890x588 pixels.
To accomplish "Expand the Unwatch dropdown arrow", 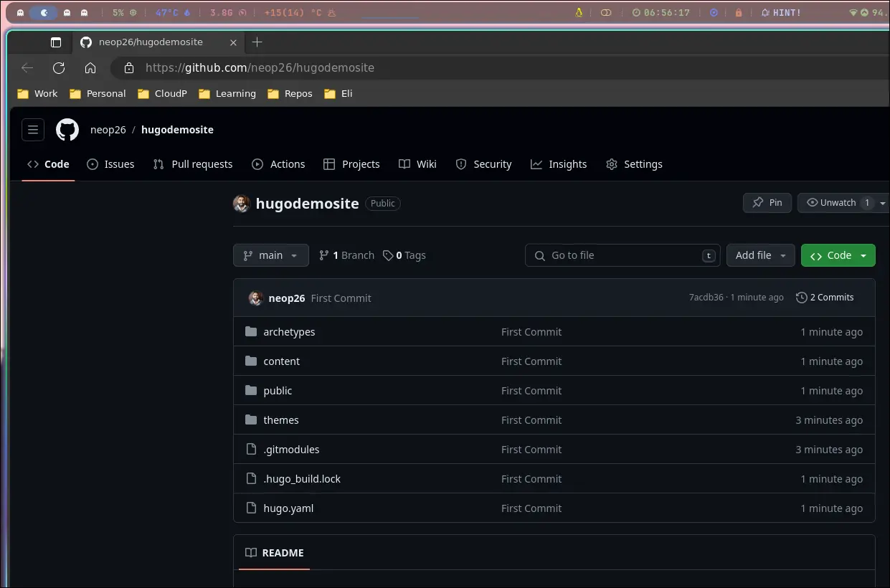I will pyautogui.click(x=883, y=203).
